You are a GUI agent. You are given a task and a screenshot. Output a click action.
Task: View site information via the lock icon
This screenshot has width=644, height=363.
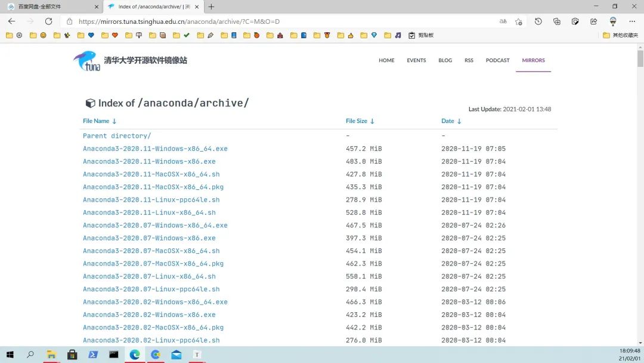point(69,21)
